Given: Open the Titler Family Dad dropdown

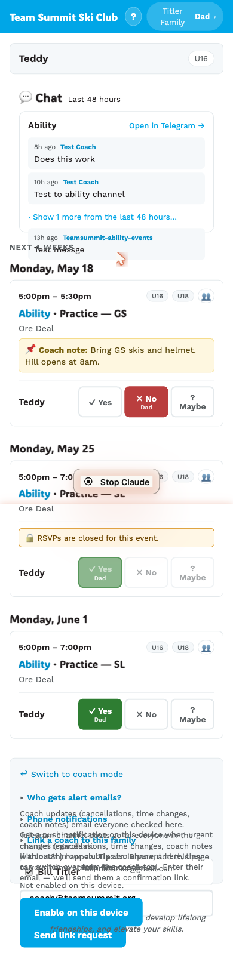Looking at the screenshot, I should (185, 17).
